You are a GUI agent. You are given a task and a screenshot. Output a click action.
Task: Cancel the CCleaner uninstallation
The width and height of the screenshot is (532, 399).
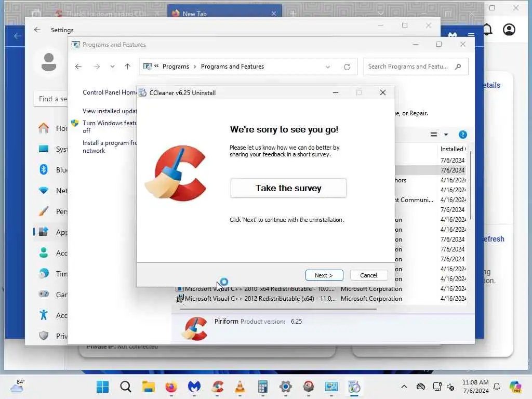coord(368,275)
